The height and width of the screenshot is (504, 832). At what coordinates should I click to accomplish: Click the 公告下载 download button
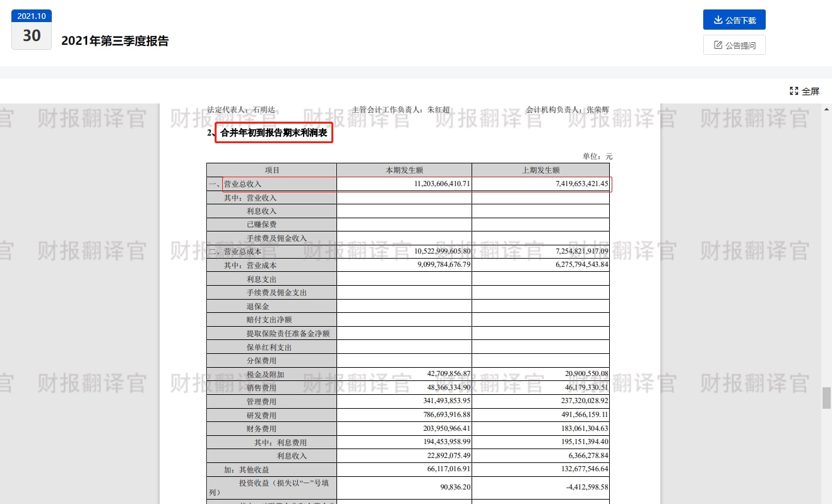pyautogui.click(x=734, y=20)
